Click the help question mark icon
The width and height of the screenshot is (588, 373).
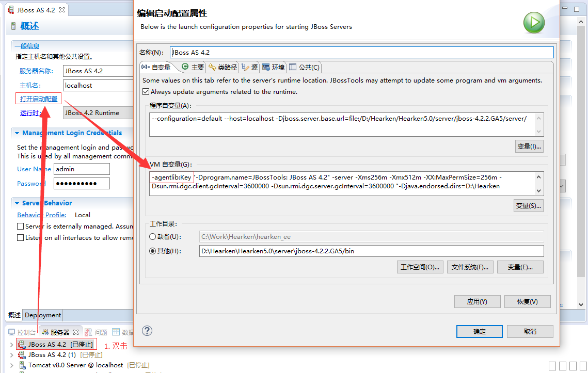(147, 331)
